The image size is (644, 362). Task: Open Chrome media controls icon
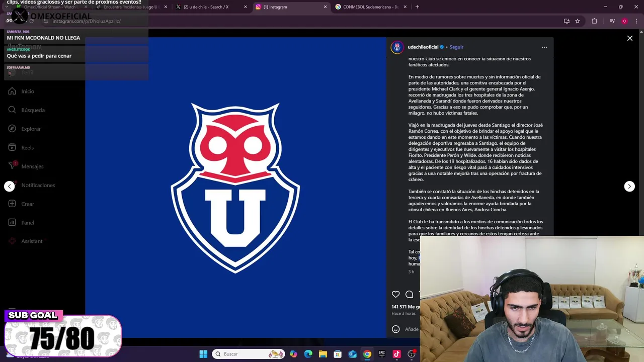pos(612,21)
